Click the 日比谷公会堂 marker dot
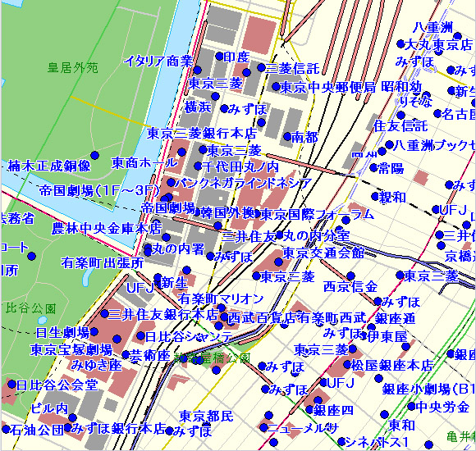 [x=11, y=385]
